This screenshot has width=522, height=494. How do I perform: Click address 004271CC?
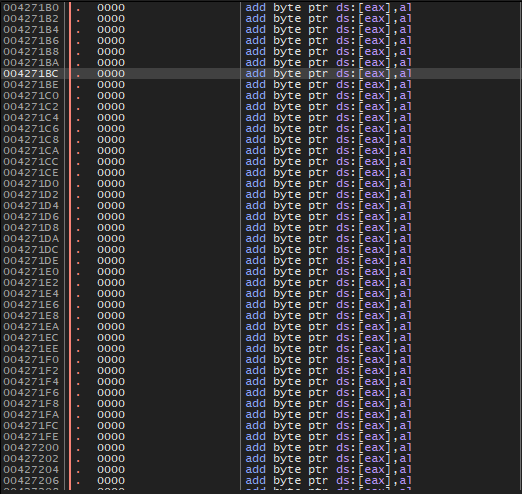31,162
